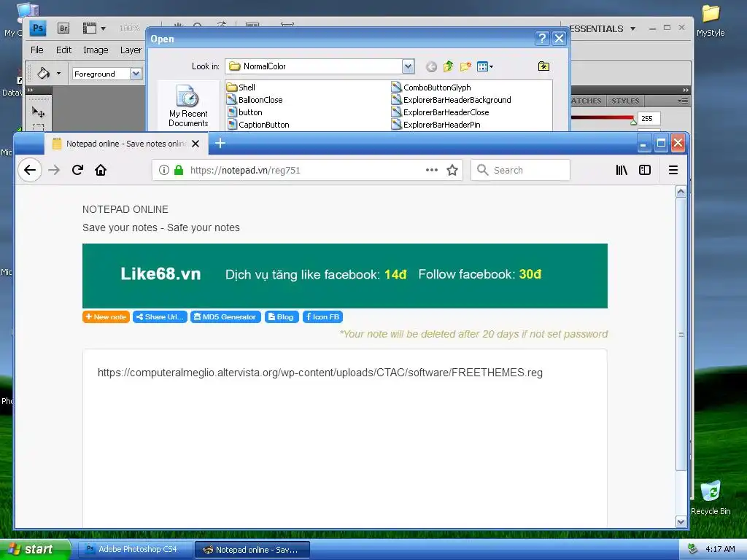Viewport: 747px width, 560px height.
Task: Toggle Firefox sidebar icon
Action: 645,170
